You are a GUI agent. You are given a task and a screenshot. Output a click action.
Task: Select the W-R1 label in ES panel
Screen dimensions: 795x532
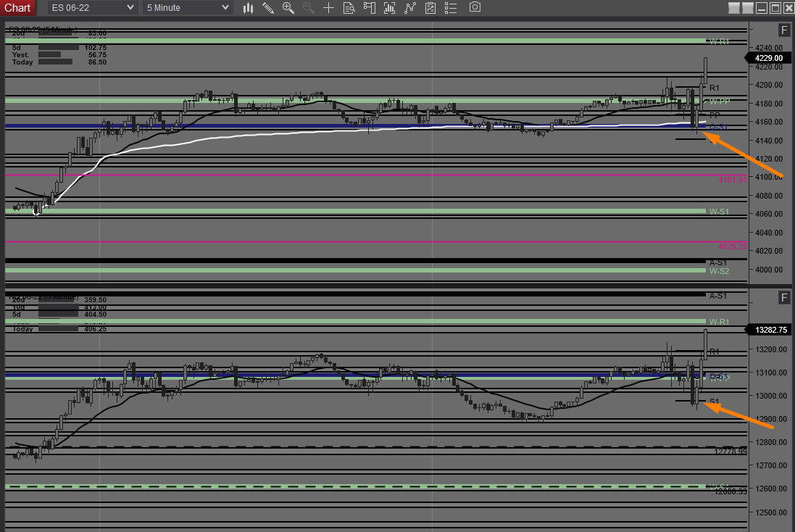tap(719, 41)
